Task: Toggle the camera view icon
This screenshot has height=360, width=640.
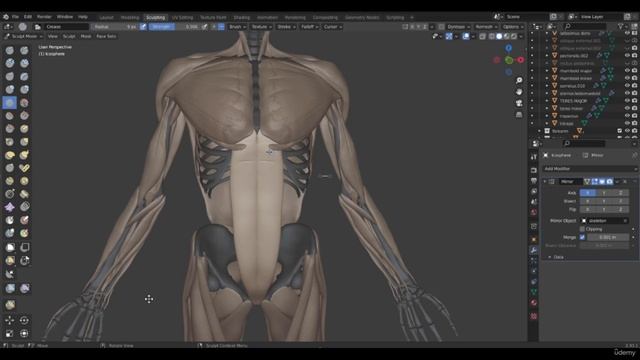Action: 519,103
